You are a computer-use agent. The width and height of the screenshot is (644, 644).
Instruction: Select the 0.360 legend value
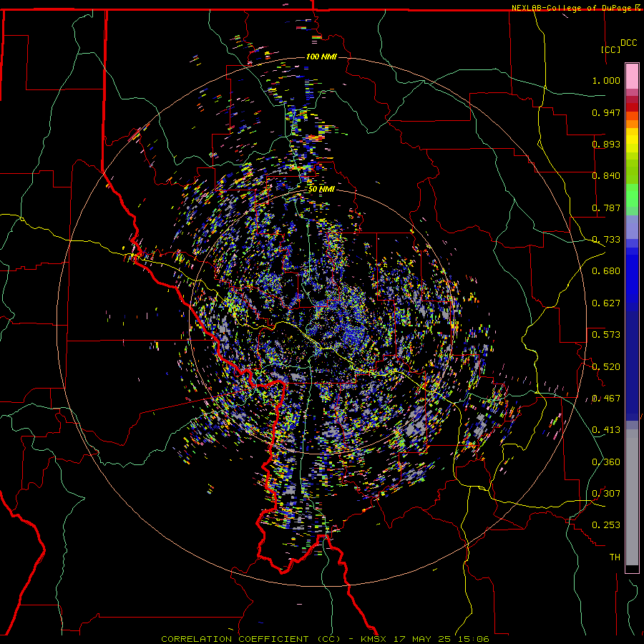(x=606, y=462)
